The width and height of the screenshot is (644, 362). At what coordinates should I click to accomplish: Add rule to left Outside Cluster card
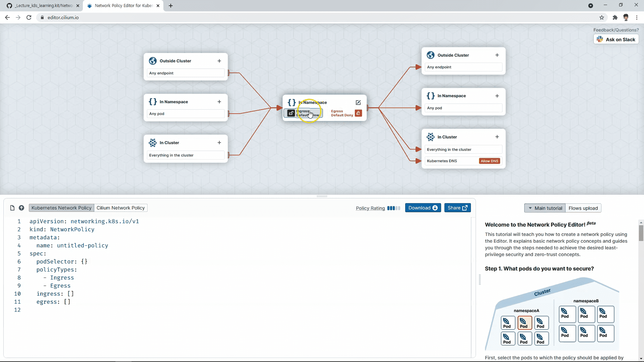click(219, 61)
